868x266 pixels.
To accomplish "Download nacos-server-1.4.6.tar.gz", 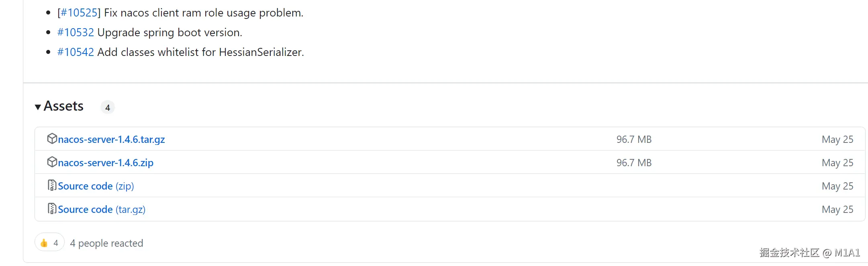I will click(x=111, y=140).
